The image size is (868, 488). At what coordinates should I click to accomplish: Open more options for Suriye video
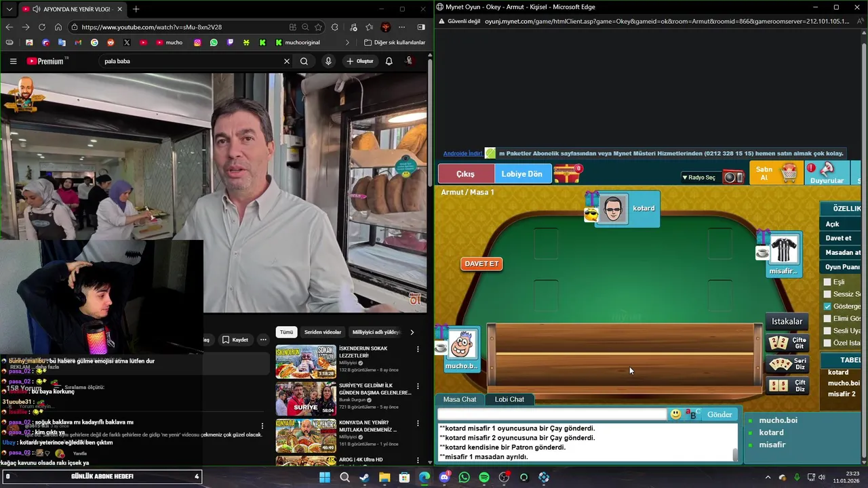(x=418, y=386)
